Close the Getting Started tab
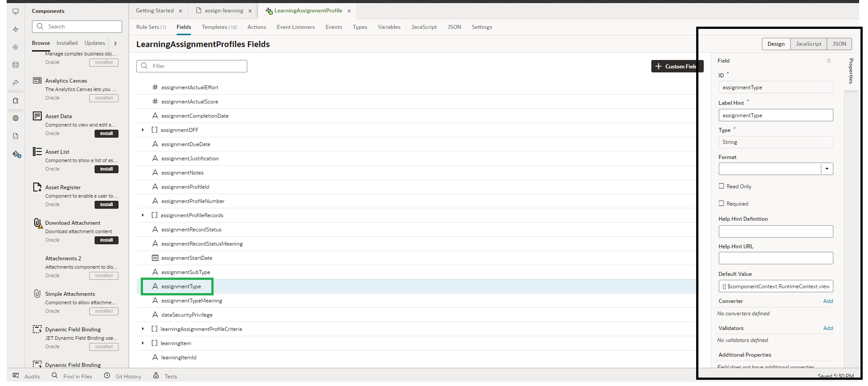 pyautogui.click(x=180, y=11)
